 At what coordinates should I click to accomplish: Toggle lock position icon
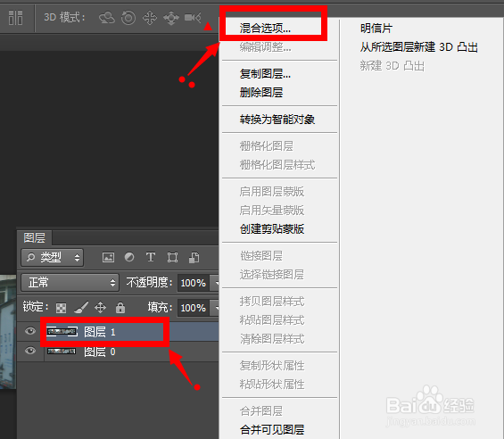click(100, 307)
